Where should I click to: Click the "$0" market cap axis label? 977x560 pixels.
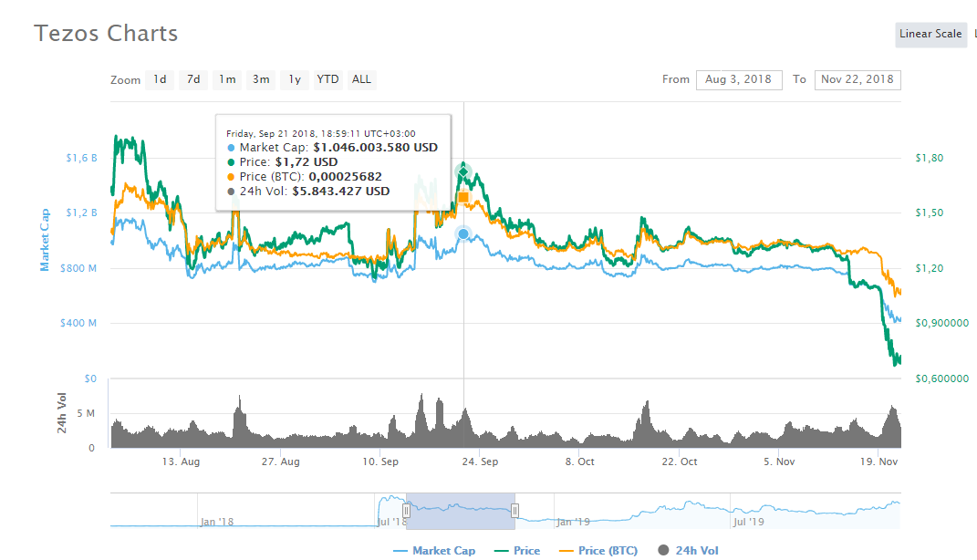(x=91, y=379)
